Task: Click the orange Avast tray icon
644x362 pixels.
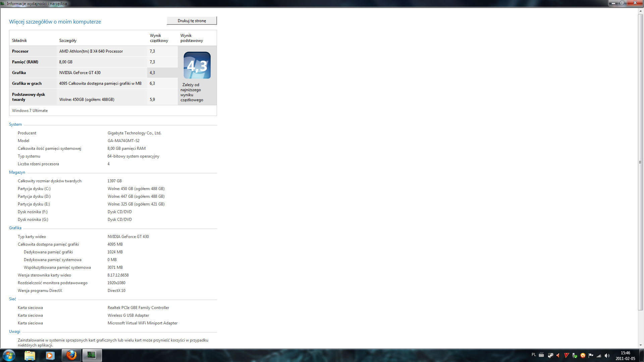Action: 583,356
